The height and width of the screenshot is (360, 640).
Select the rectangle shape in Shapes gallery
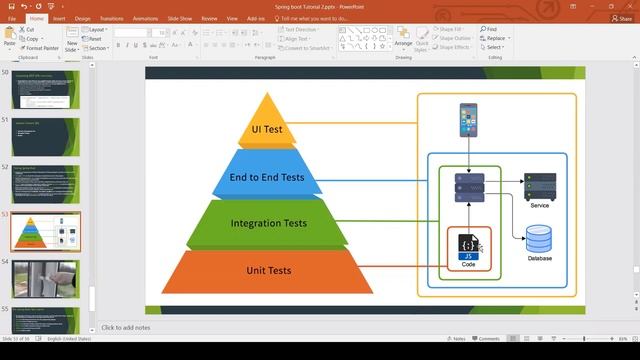[367, 30]
